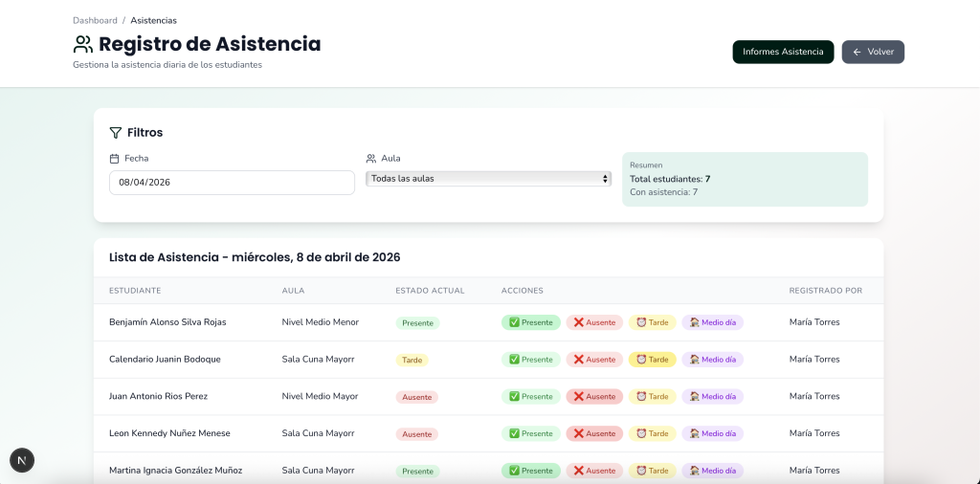Click the ESTADO ACTUAL column header
The width and height of the screenshot is (980, 484).
(x=430, y=291)
